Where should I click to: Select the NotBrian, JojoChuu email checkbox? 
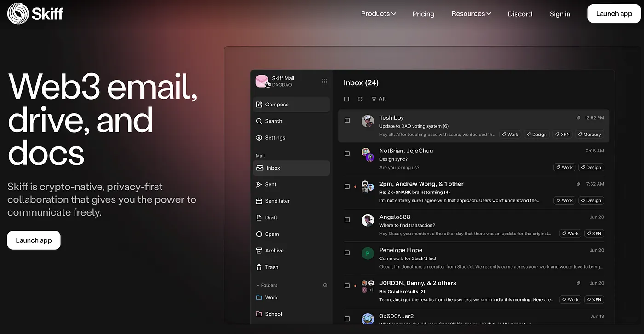coord(347,153)
